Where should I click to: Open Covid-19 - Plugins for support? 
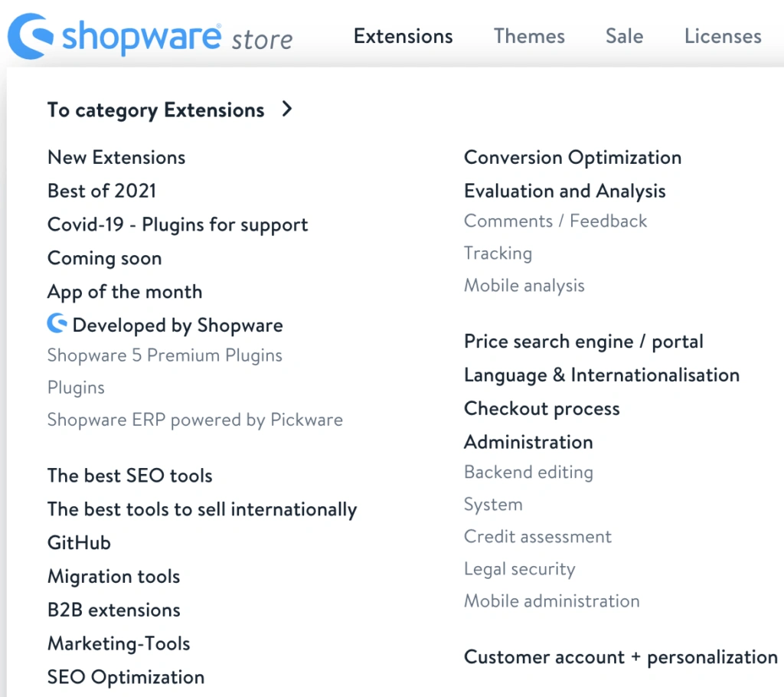pos(178,224)
